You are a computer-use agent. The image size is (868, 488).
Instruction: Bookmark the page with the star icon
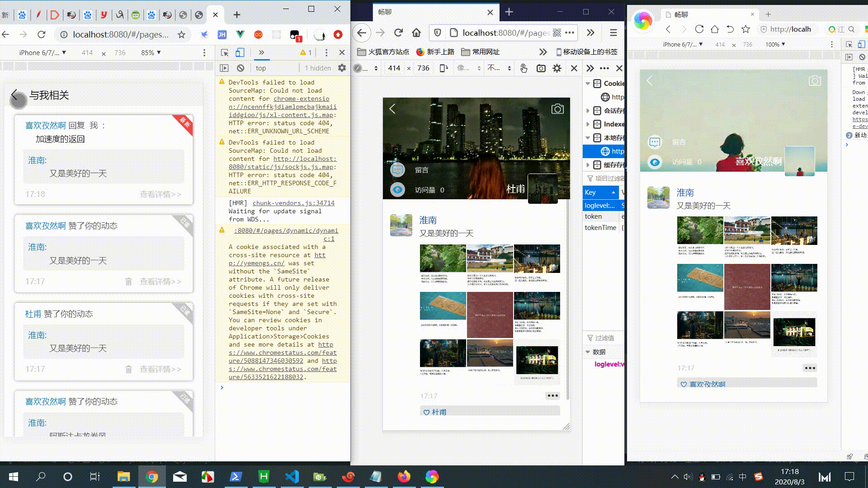click(x=181, y=34)
